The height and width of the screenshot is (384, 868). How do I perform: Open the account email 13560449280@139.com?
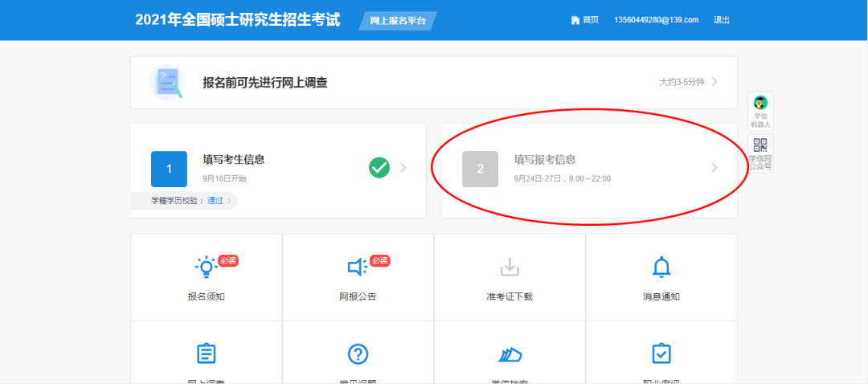click(x=656, y=20)
